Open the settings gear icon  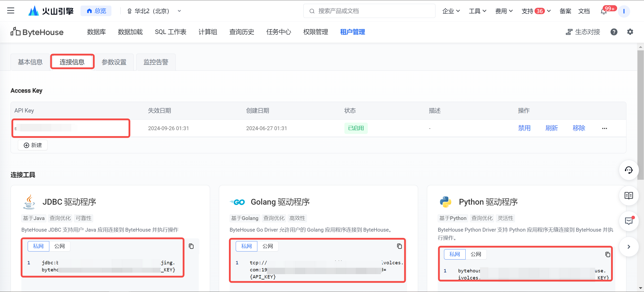[x=630, y=32]
